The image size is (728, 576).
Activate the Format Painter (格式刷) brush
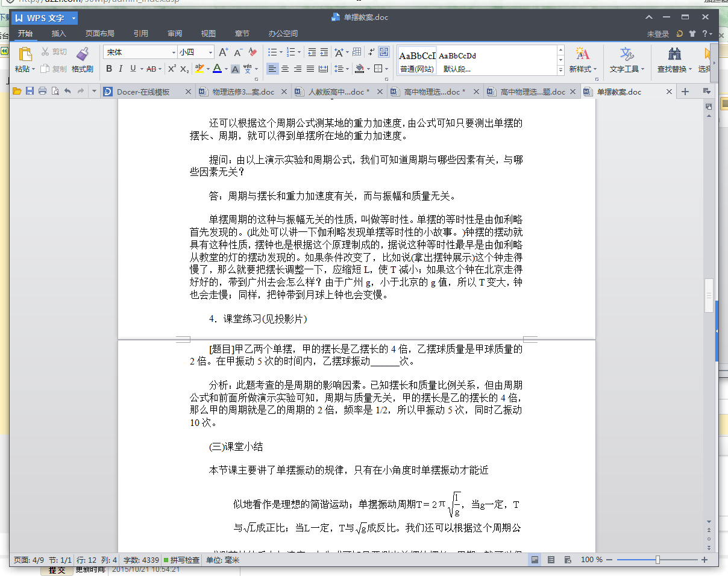(83, 60)
